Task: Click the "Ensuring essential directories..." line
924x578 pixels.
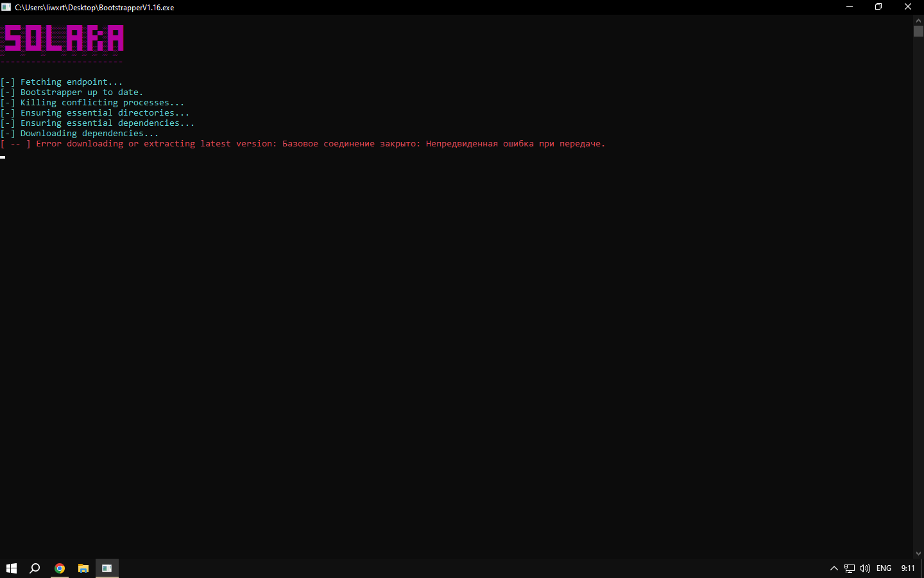Action: [95, 113]
